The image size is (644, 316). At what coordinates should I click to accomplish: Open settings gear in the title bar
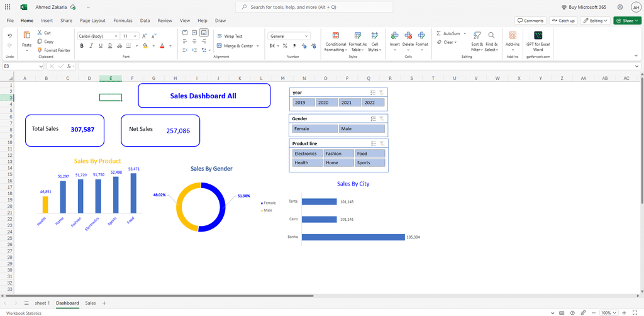coord(620,7)
